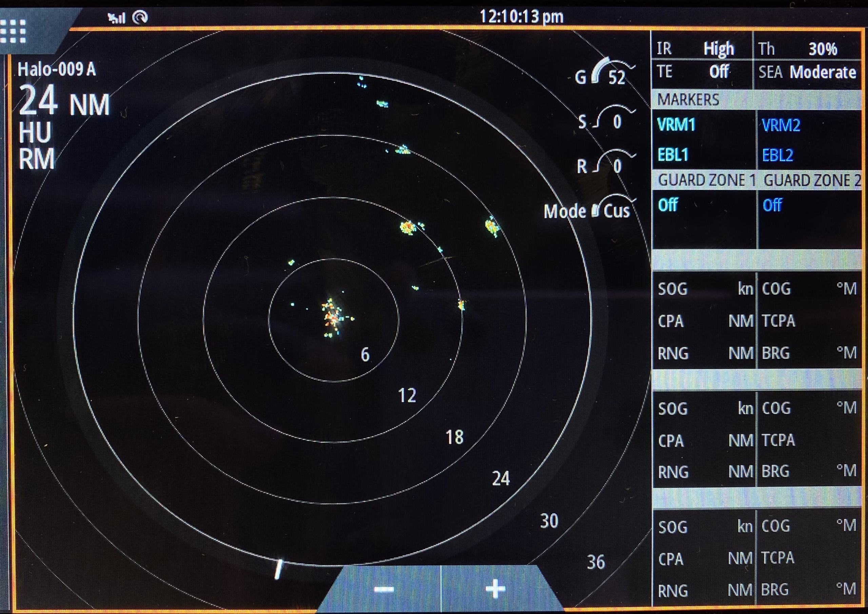Select RNG field in the first target panel

coord(705,353)
